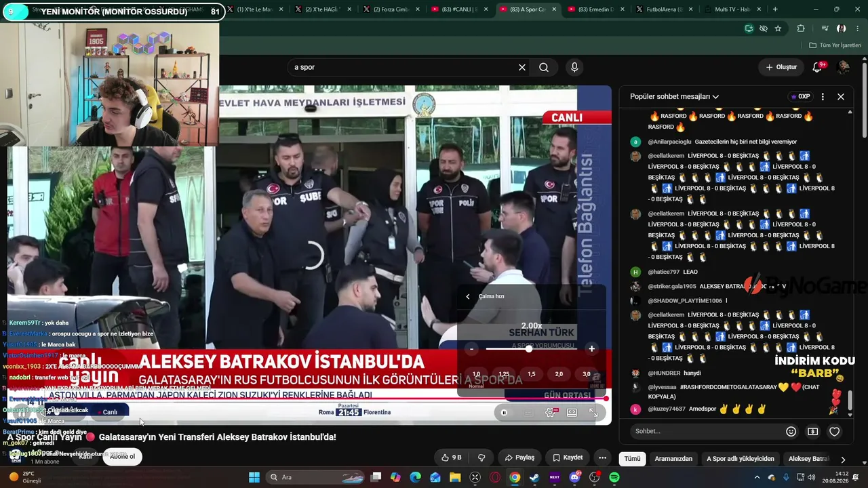Image resolution: width=868 pixels, height=488 pixels.
Task: Decrease playback speed with the minus button
Action: coord(472,349)
